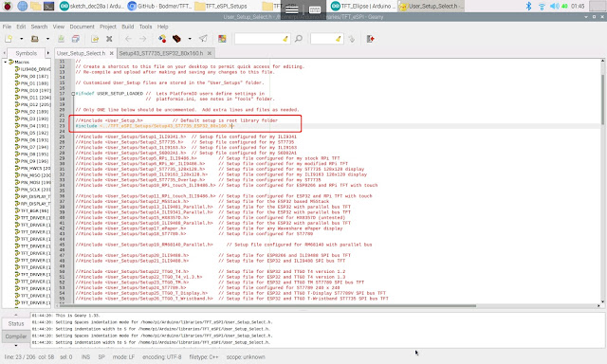Image resolution: width=607 pixels, height=364 pixels.
Task: Click the toolbar search text field
Action: [x=262, y=39]
